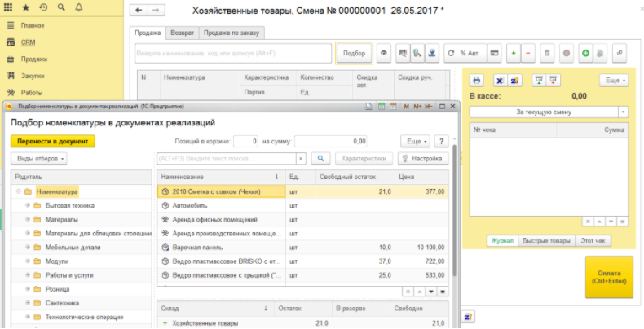Click the trash delete row icon
Viewport: 644px width, 329px height.
547,53
